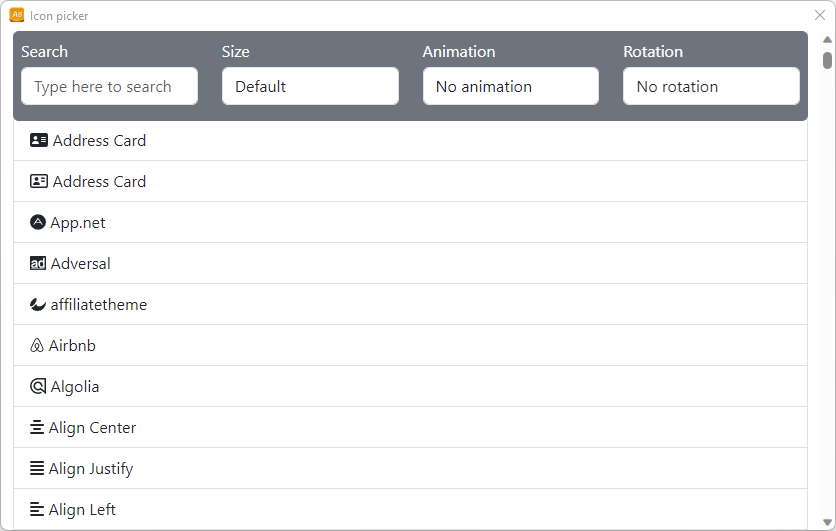The image size is (836, 531).
Task: Close the Icon picker window
Action: [x=820, y=15]
